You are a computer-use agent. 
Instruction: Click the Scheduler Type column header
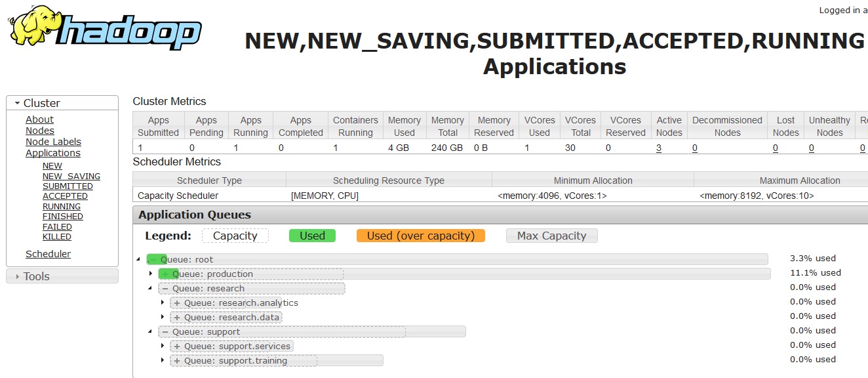(209, 180)
